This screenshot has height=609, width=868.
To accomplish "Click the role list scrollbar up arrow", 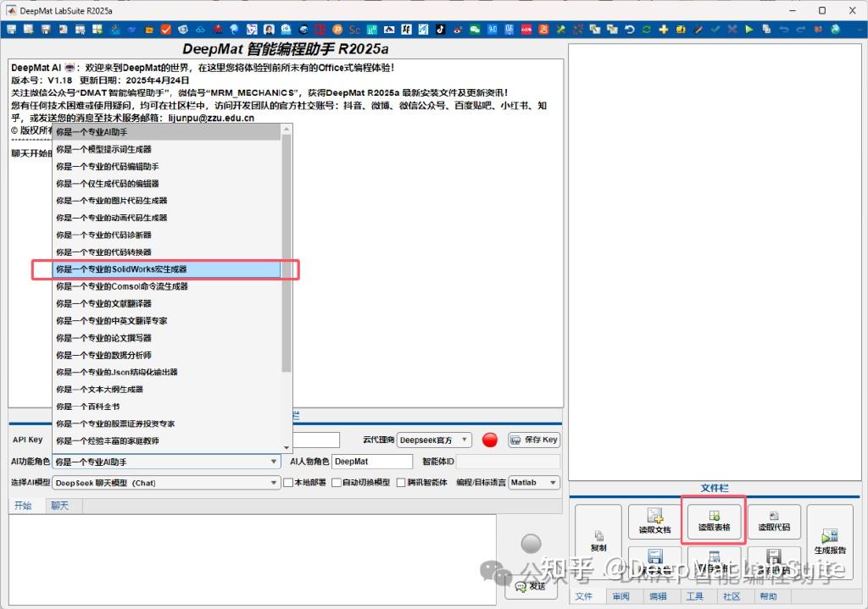I will click(x=287, y=129).
